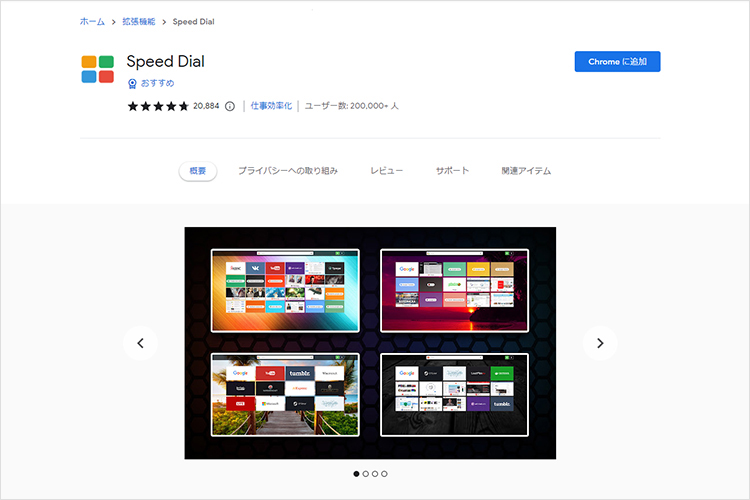Select the first carousel dot indicator
Viewport: 750px width, 500px height.
tap(356, 474)
